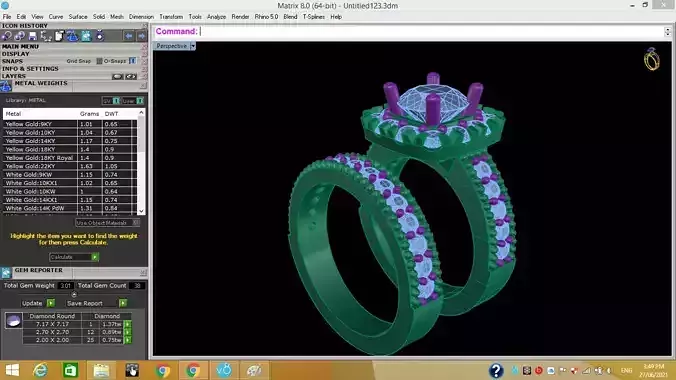Collapse the gem totals with small up arrow
676x380 pixels.
click(x=74, y=294)
